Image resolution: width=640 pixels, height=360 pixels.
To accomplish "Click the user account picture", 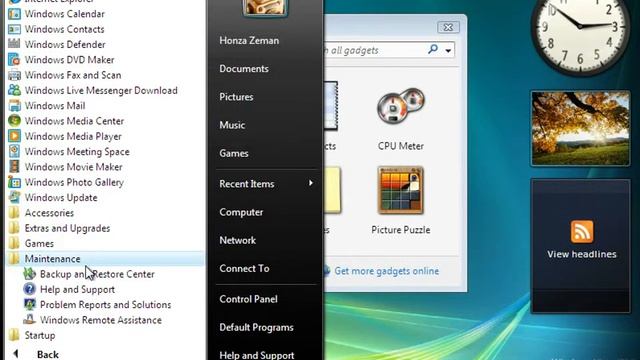I will (x=265, y=8).
